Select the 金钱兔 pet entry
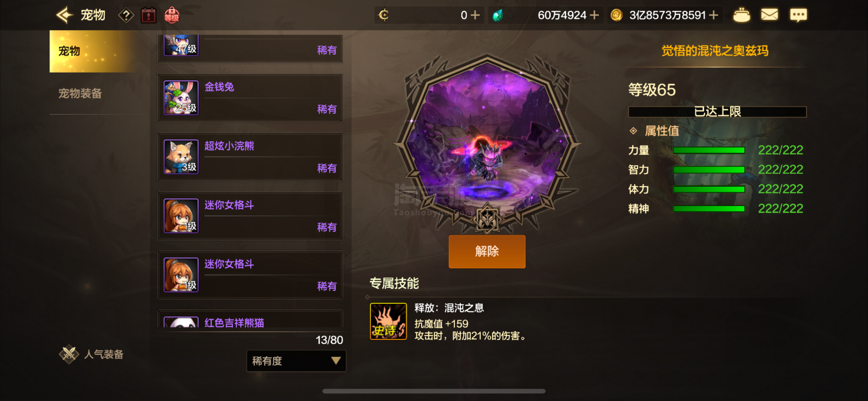This screenshot has width=868, height=401. pyautogui.click(x=250, y=98)
